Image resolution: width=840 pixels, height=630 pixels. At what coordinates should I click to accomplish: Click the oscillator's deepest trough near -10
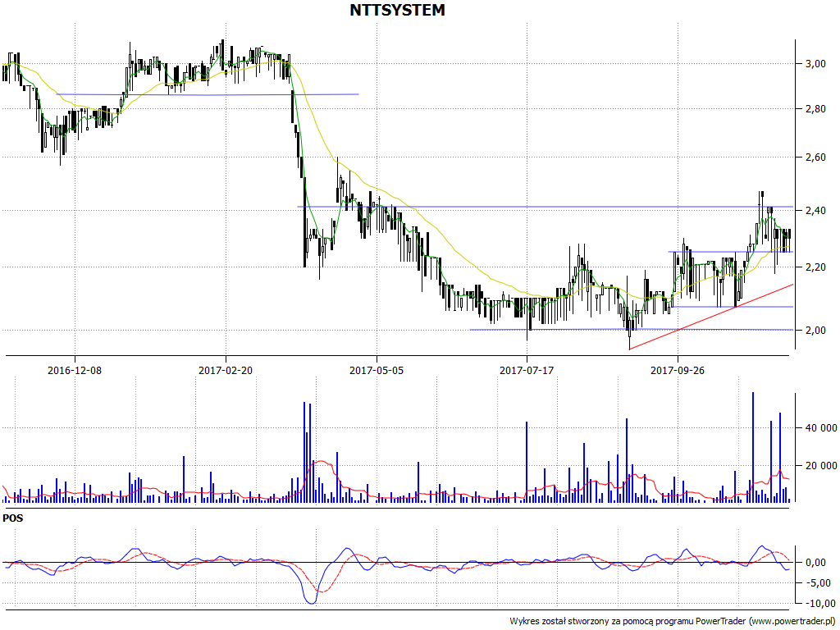click(x=311, y=602)
